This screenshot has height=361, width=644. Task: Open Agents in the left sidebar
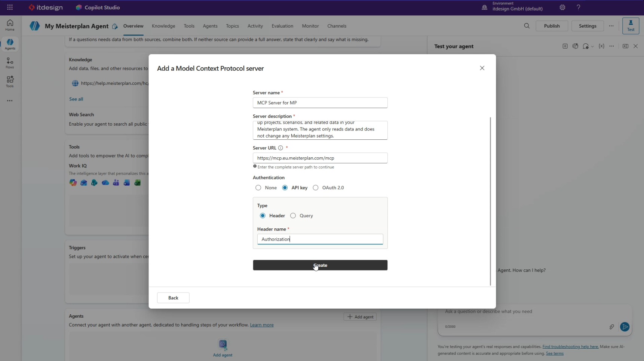tap(10, 44)
